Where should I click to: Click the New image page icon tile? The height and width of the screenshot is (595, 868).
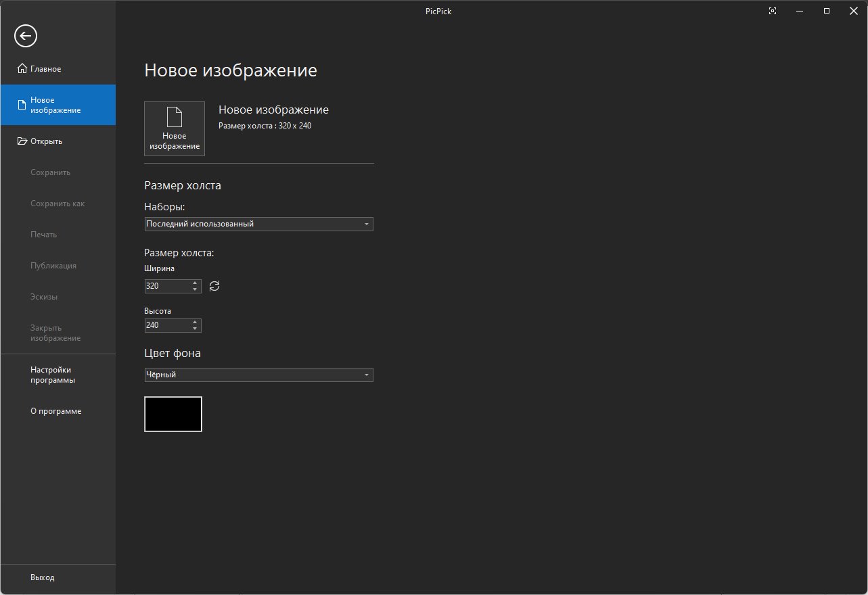coord(175,128)
